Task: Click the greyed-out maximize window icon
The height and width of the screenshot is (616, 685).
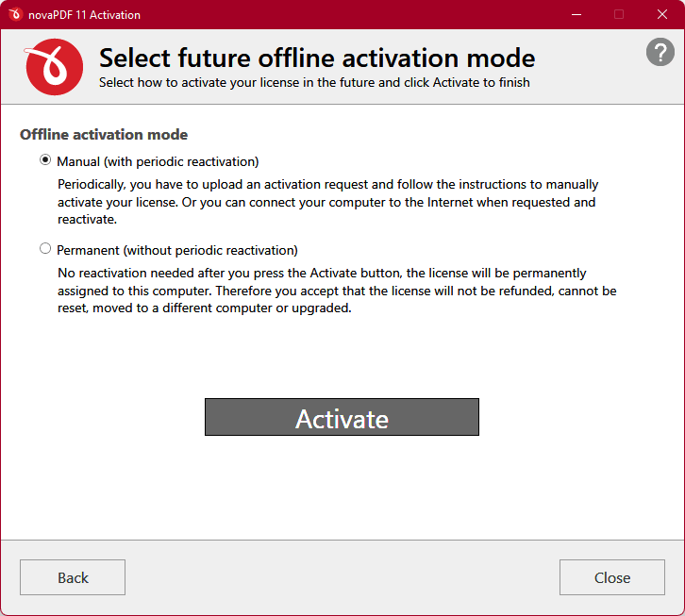Action: (619, 14)
